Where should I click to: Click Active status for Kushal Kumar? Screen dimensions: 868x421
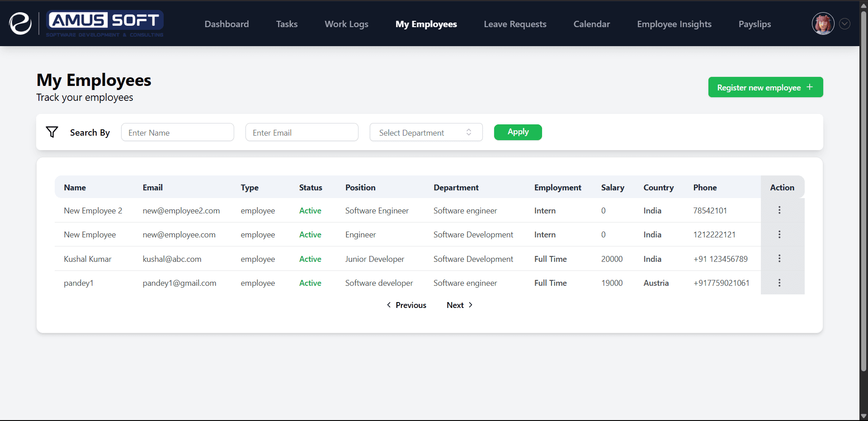(310, 259)
